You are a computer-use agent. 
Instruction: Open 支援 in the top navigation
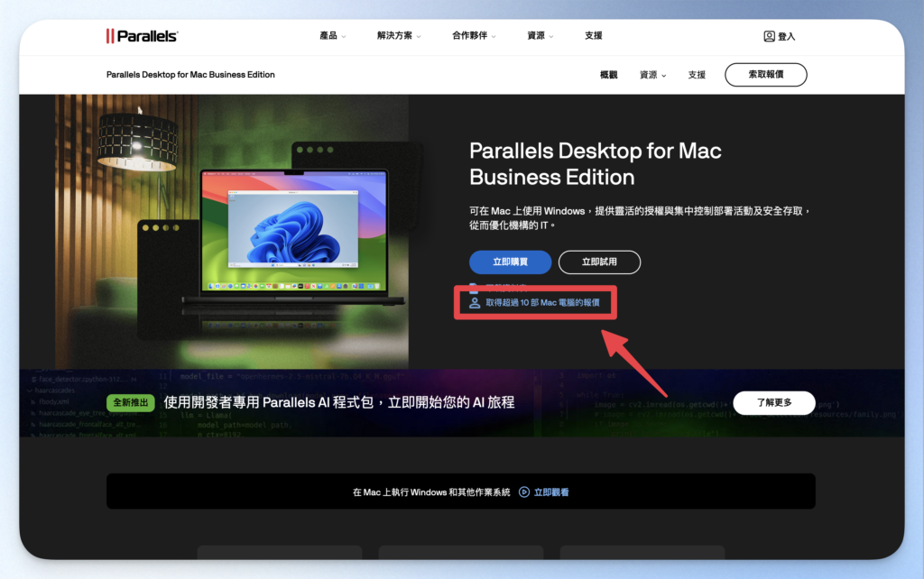[594, 36]
